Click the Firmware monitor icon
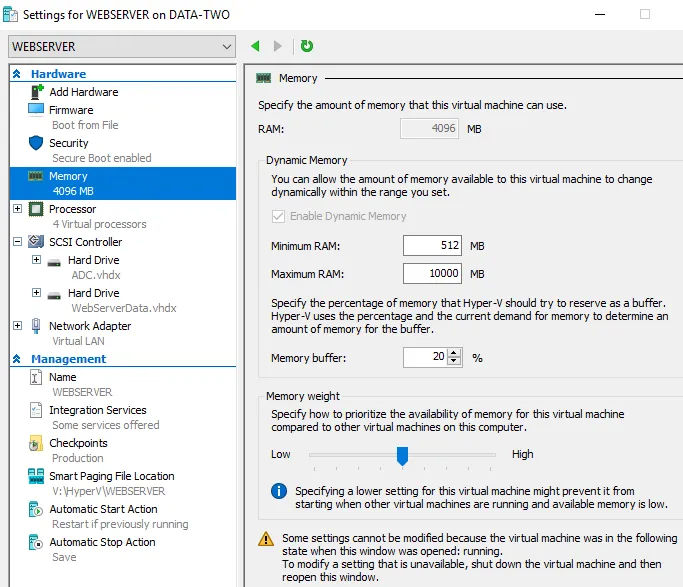Image resolution: width=683 pixels, height=587 pixels. click(36, 109)
